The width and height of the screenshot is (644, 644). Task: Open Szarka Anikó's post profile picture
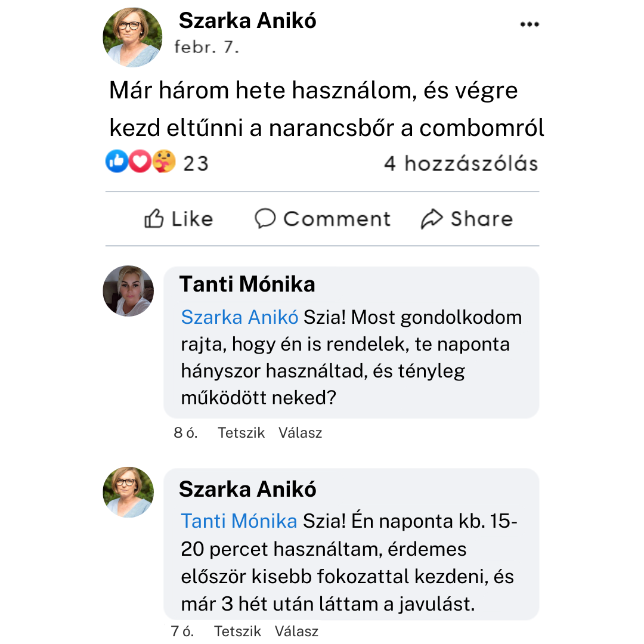pos(132,37)
